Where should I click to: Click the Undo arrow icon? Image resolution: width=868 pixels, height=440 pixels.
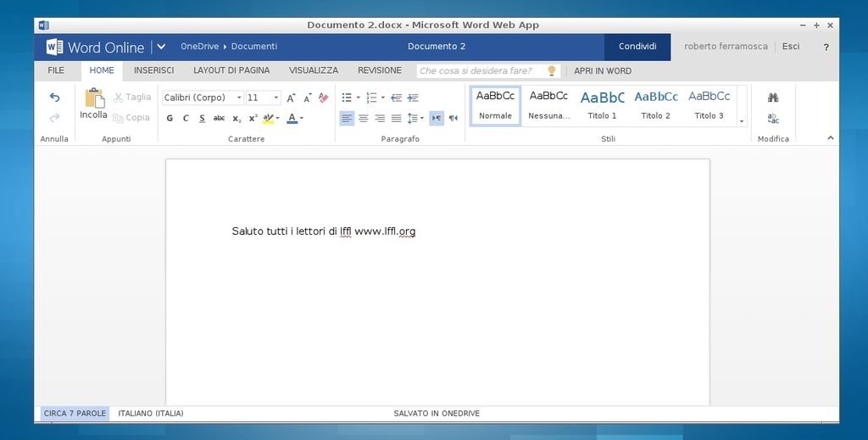pyautogui.click(x=55, y=97)
